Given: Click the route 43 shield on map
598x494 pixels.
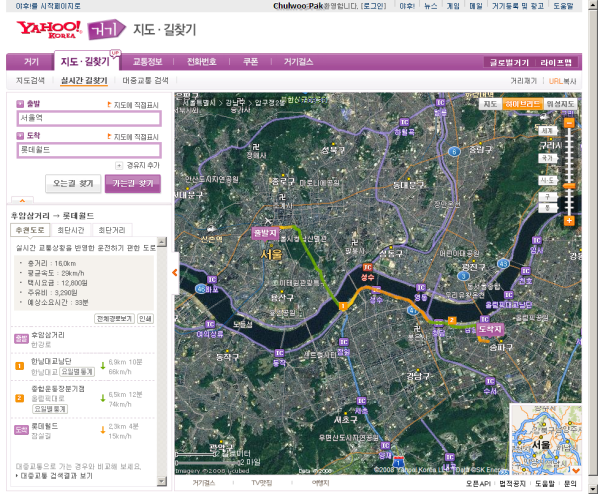Looking at the screenshot, I should [x=503, y=264].
